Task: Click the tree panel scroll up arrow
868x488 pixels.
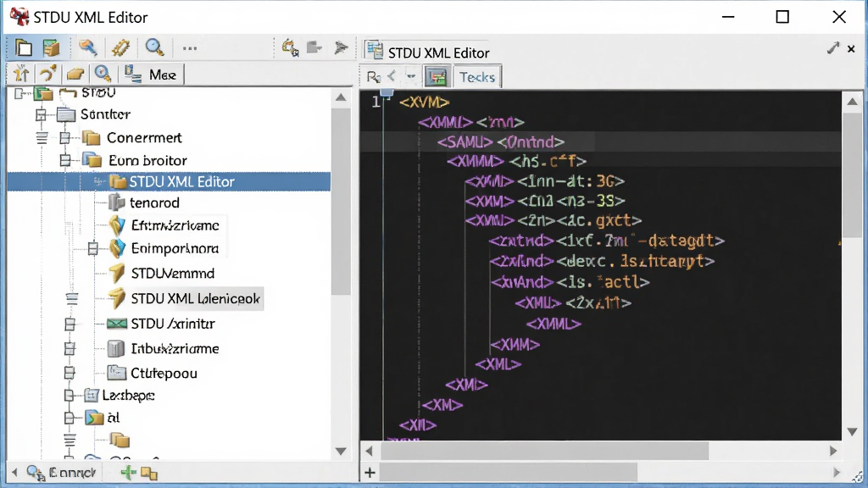Action: point(341,98)
